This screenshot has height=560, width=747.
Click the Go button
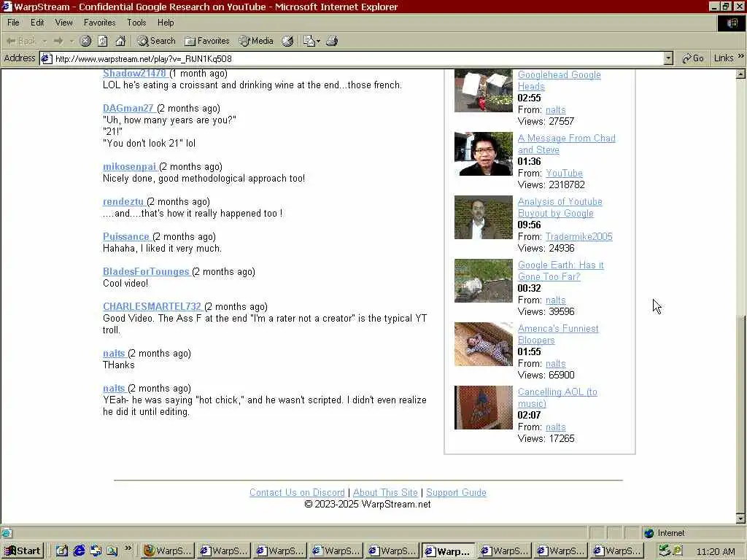coord(693,58)
